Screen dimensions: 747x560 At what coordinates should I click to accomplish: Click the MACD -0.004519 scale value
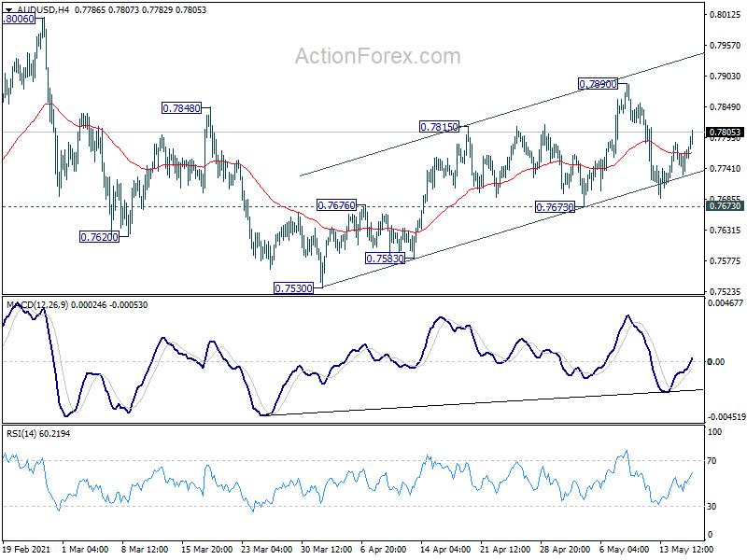[x=726, y=417]
